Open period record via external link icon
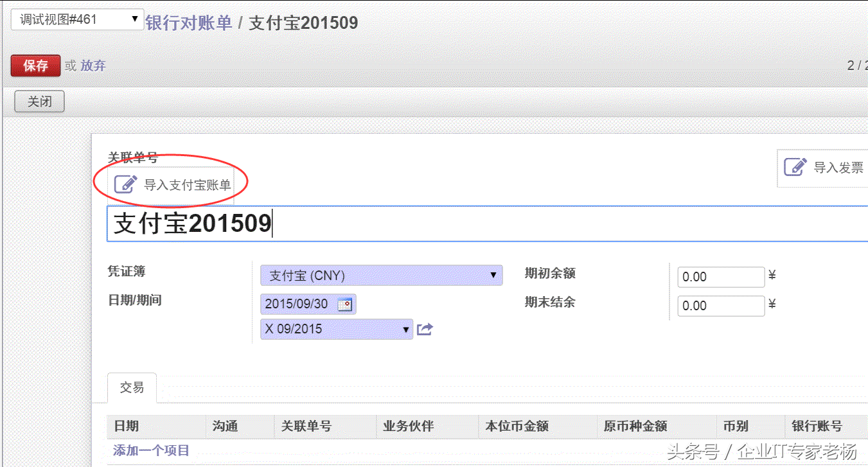The height and width of the screenshot is (467, 868). click(x=425, y=330)
